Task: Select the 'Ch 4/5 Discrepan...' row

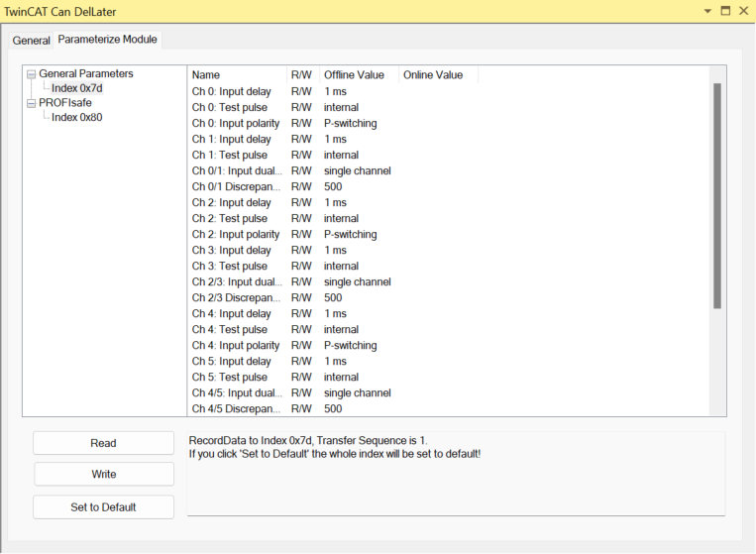Action: click(333, 409)
